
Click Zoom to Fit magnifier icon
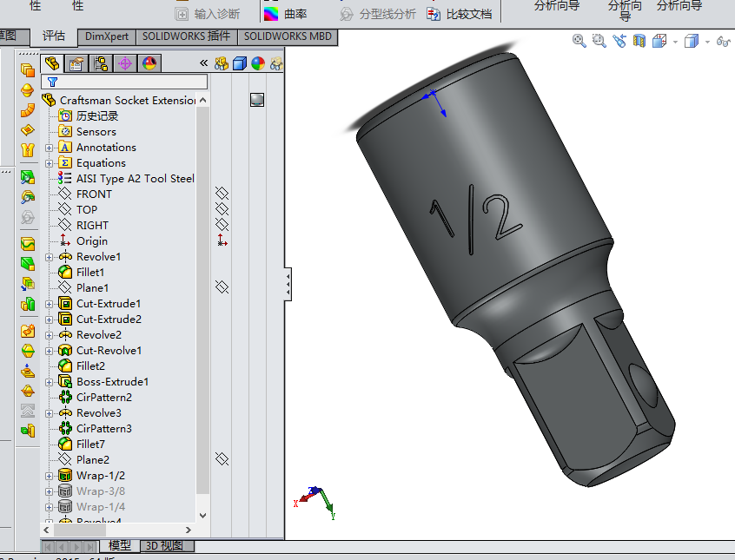579,41
